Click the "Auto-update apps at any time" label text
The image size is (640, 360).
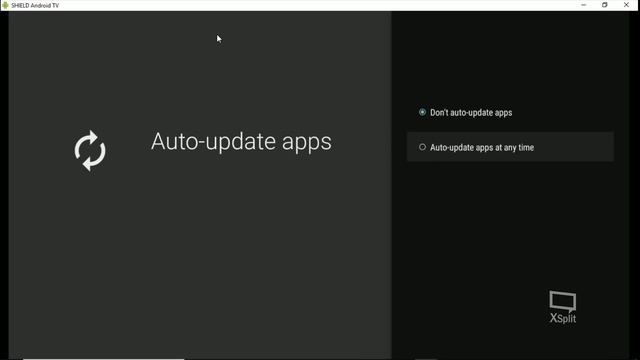tap(482, 147)
